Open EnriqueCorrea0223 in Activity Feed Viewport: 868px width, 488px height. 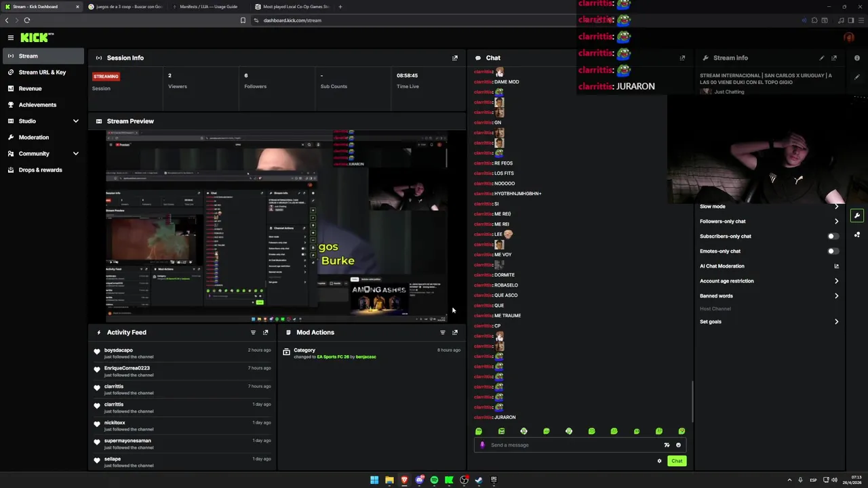tap(127, 368)
